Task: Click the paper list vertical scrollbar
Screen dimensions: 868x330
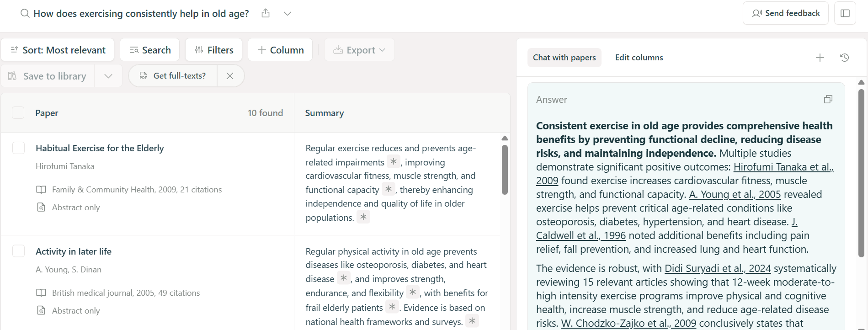Action: coord(505,169)
